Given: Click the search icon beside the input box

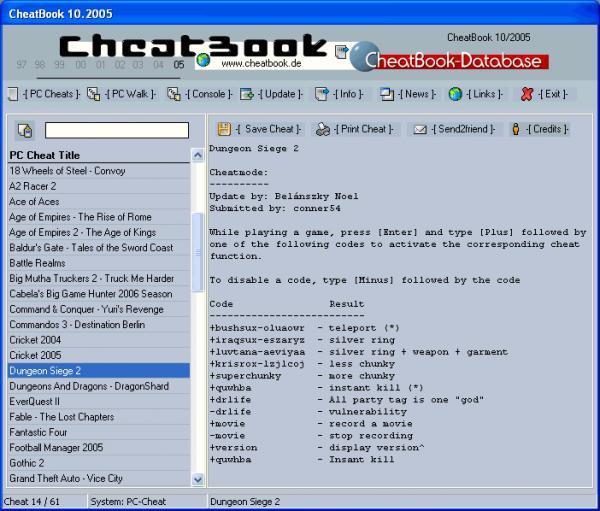Looking at the screenshot, I should pyautogui.click(x=25, y=131).
